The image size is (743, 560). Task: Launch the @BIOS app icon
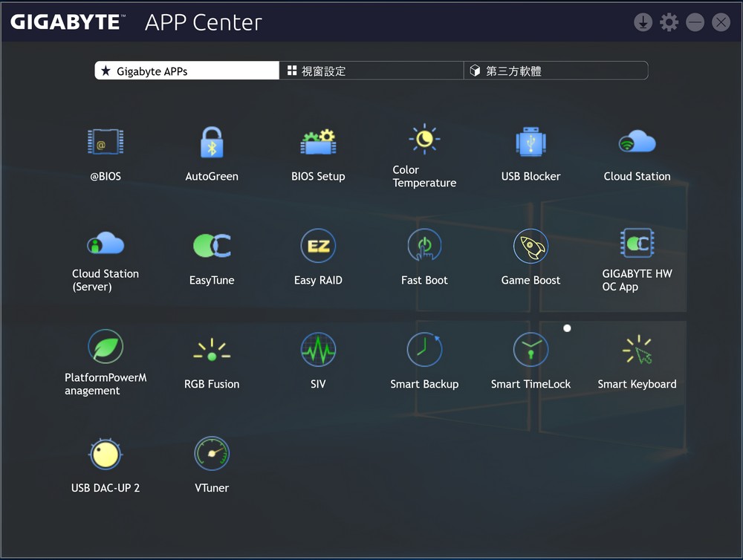pyautogui.click(x=106, y=142)
